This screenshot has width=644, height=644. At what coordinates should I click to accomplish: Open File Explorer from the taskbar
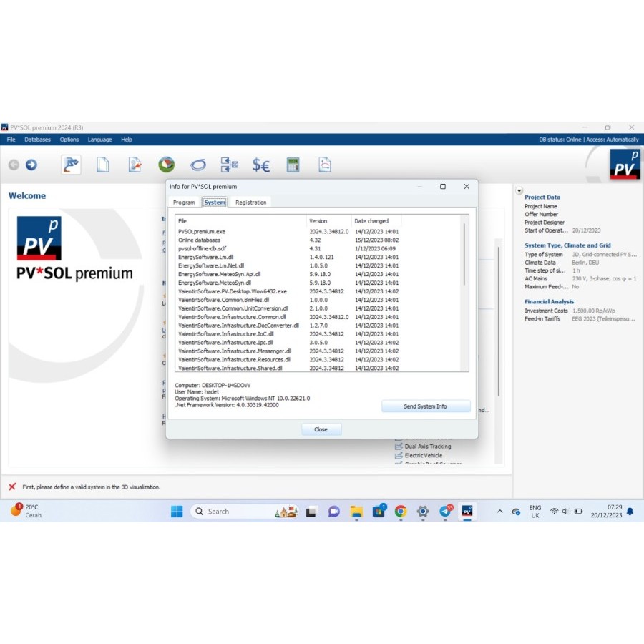[x=356, y=512]
